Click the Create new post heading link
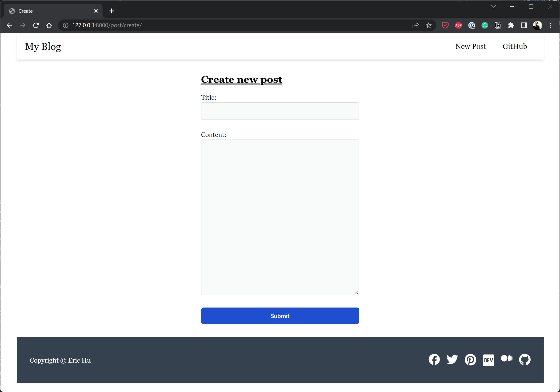This screenshot has height=392, width=560. click(241, 80)
